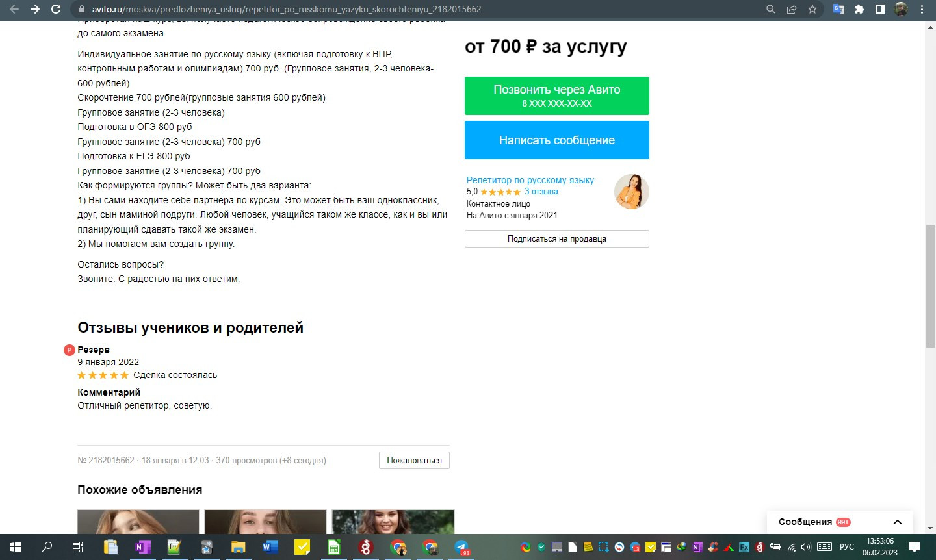Switch input language РУС
This screenshot has width=936, height=560.
point(846,547)
